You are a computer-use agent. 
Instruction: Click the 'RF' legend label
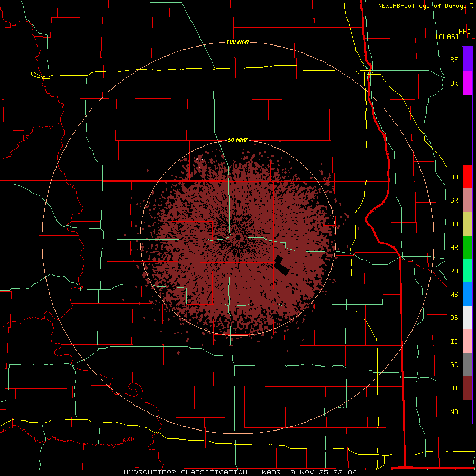[454, 59]
